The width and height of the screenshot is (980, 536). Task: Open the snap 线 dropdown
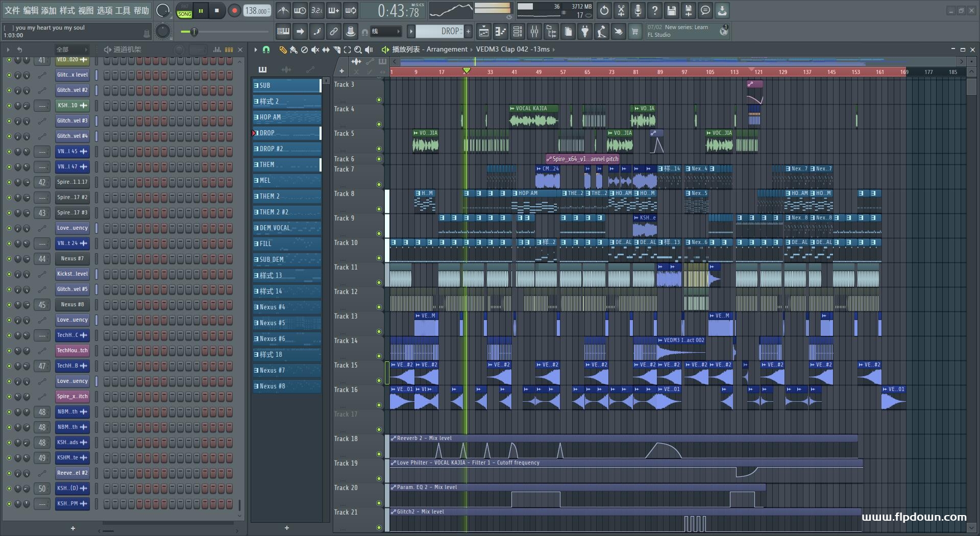[385, 32]
